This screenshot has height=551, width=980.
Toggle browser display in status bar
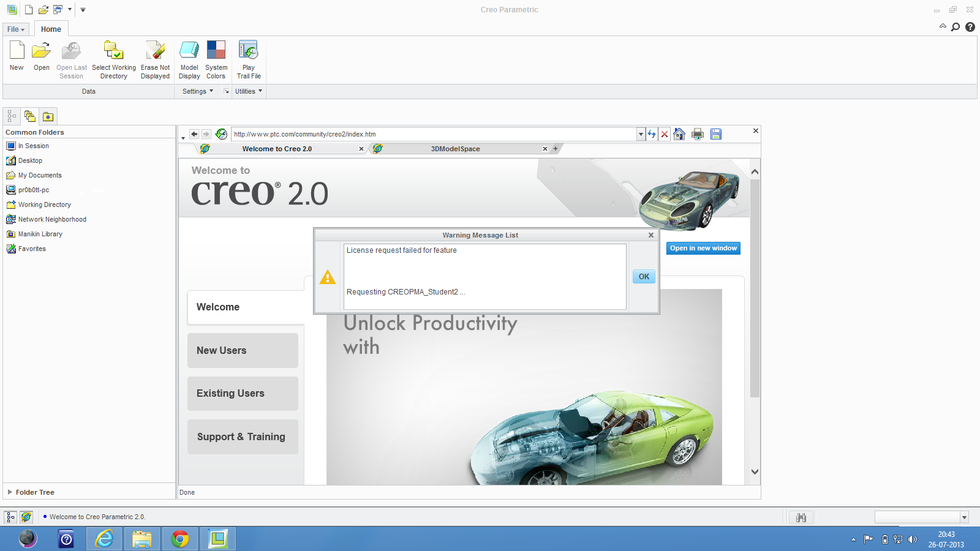(x=26, y=517)
